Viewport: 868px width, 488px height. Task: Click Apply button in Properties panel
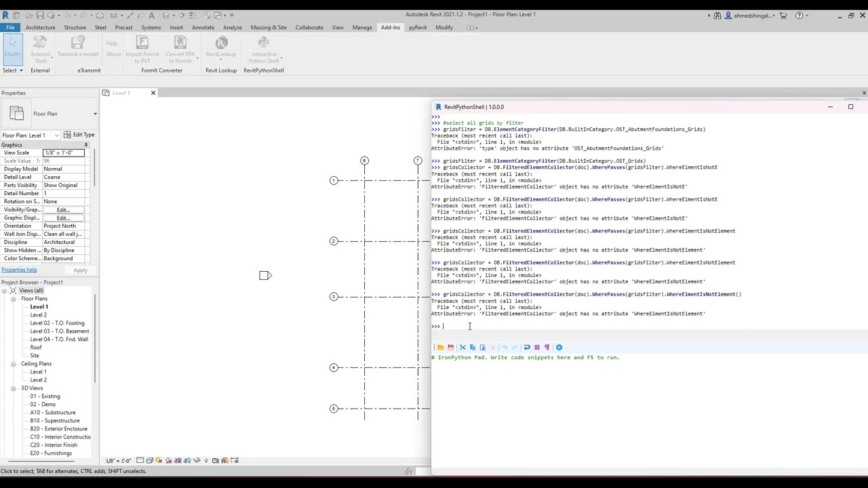(80, 270)
